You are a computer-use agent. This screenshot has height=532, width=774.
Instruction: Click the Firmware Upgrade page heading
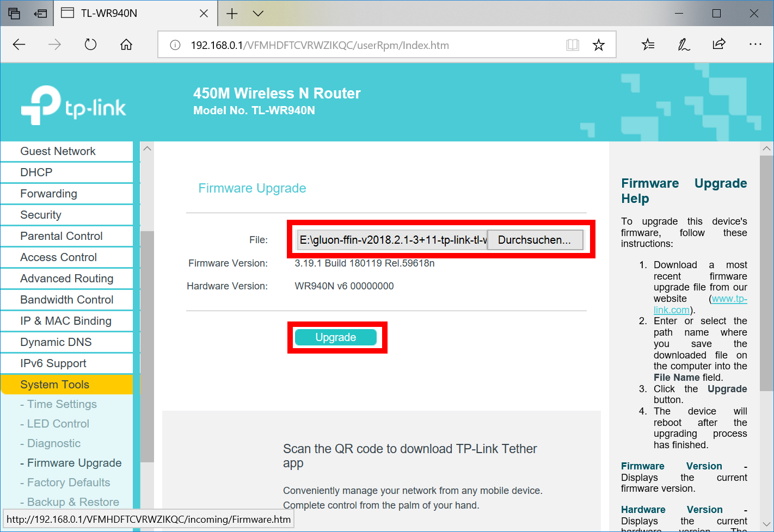[252, 188]
